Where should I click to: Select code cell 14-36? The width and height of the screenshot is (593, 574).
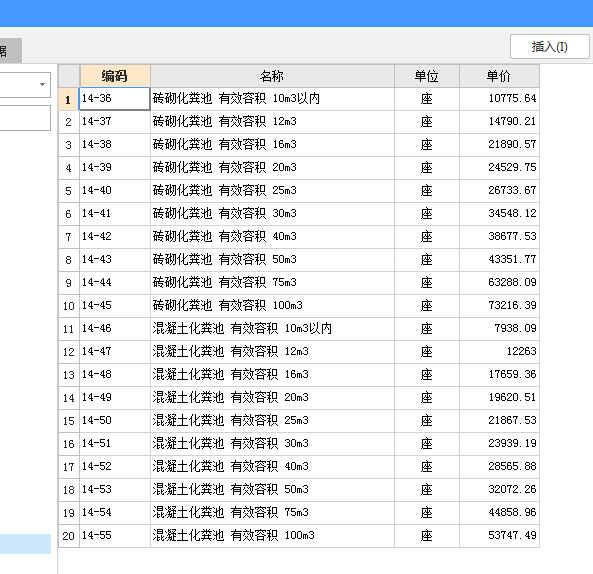coord(115,99)
